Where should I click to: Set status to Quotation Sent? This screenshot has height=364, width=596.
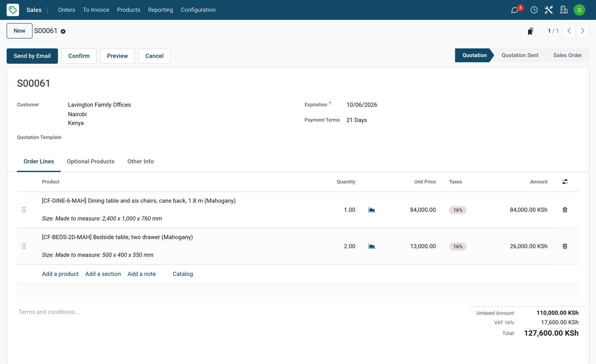tap(520, 55)
